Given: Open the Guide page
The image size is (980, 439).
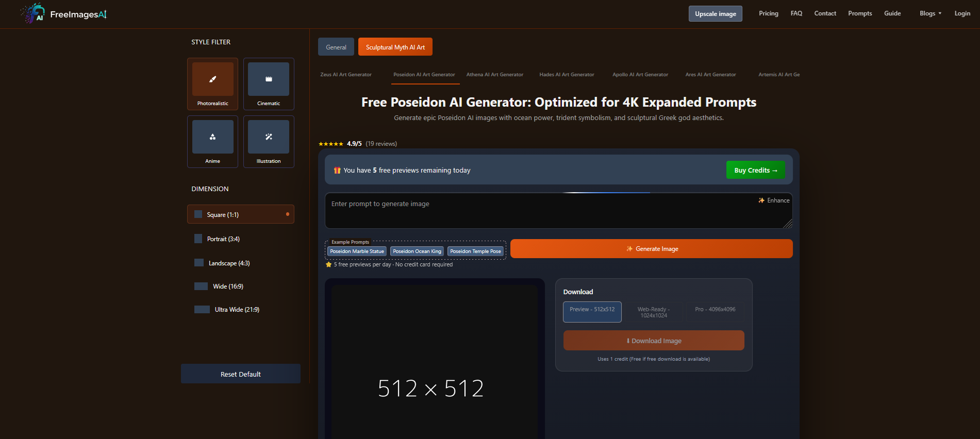Looking at the screenshot, I should [x=892, y=13].
